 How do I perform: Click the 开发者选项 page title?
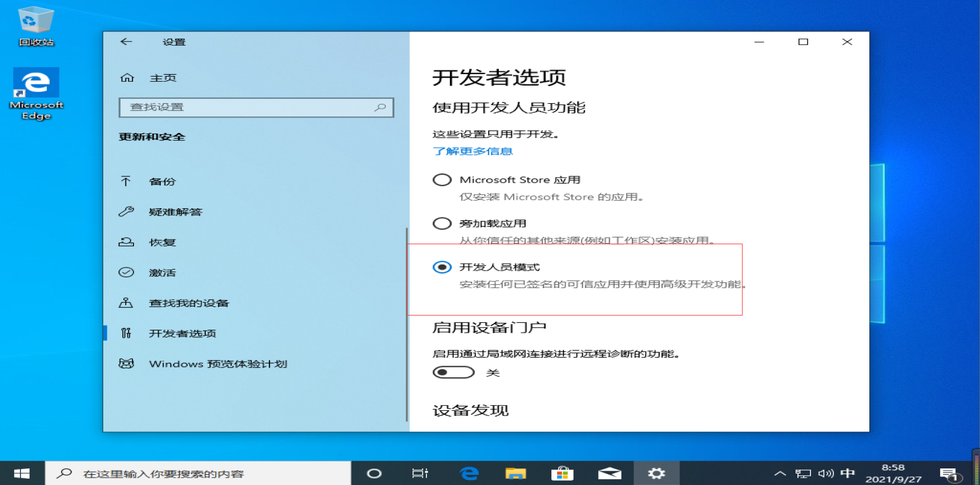point(499,77)
